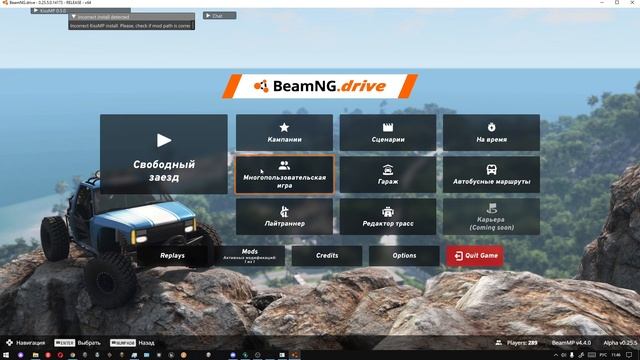640x360 pixels.
Task: Click BeamMP v4.4.0 version text
Action: [x=571, y=343]
